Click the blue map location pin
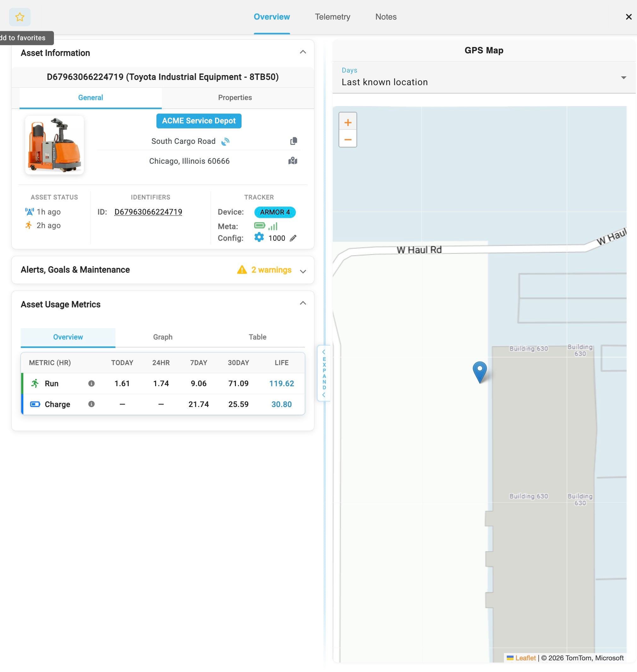The image size is (637, 672). pos(480,372)
